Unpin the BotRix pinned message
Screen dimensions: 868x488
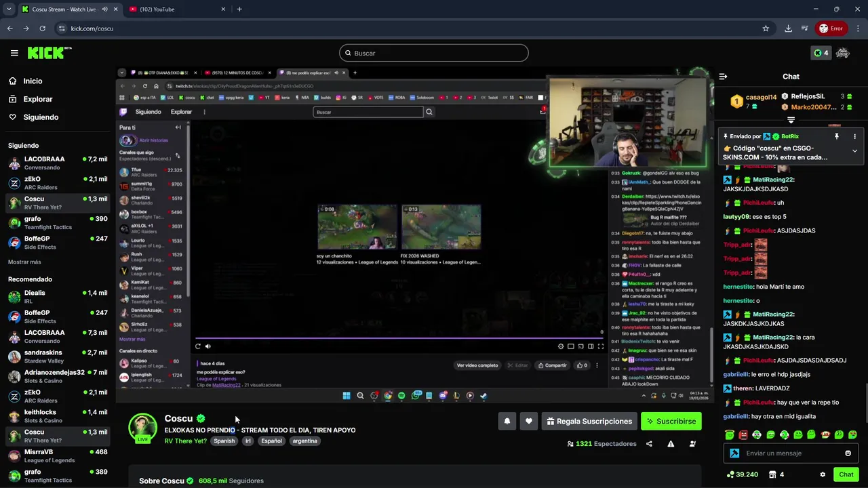click(837, 136)
